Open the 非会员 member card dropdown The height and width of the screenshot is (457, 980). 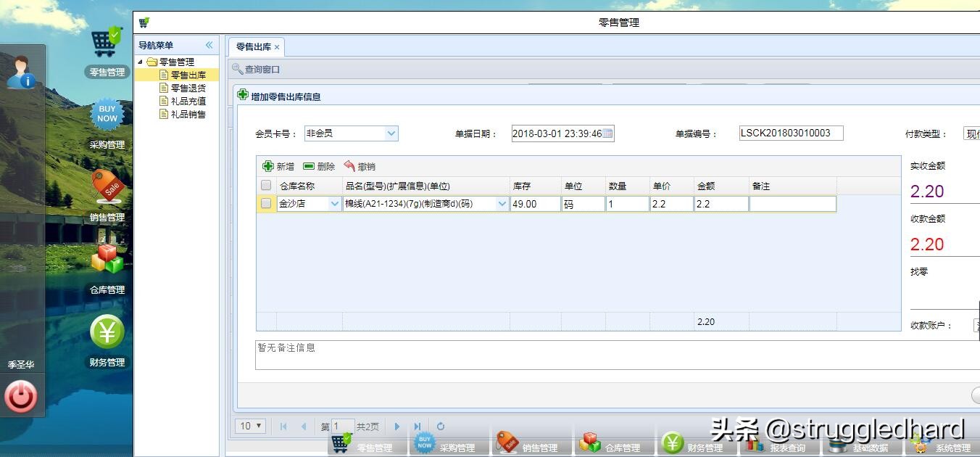coord(391,133)
